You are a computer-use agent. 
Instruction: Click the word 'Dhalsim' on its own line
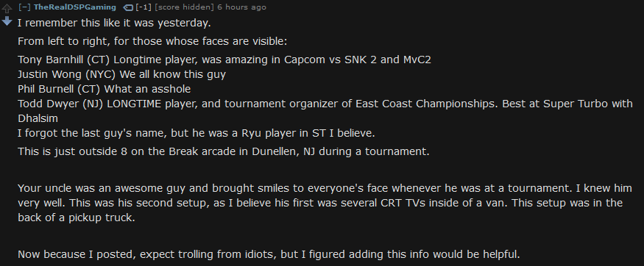click(x=38, y=118)
